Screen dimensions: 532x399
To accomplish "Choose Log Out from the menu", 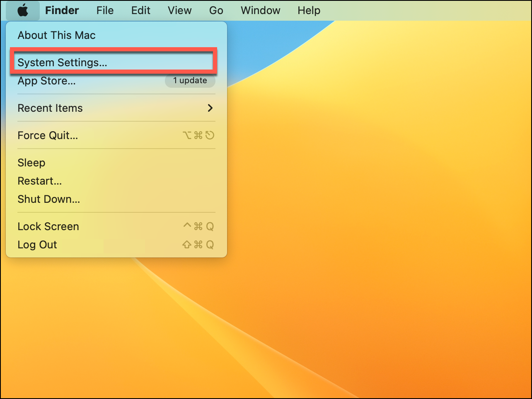I will [116, 245].
